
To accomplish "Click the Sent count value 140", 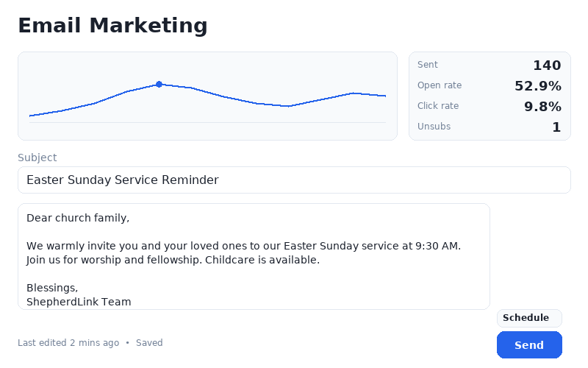I will [547, 66].
